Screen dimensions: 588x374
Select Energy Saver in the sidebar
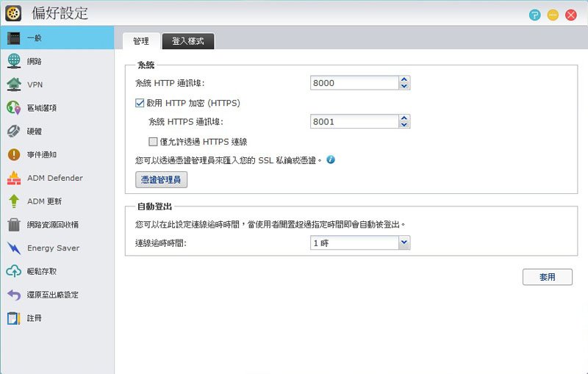point(57,248)
